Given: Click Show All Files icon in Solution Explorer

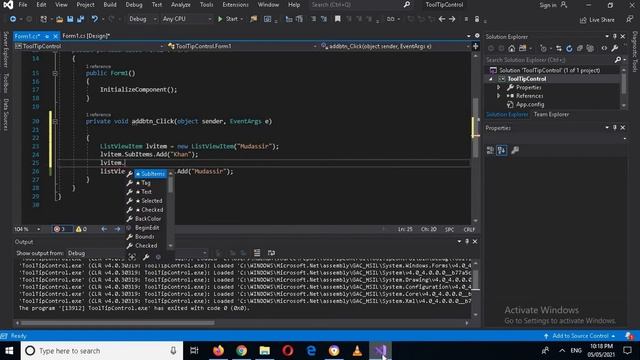Looking at the screenshot, I should point(590,49).
